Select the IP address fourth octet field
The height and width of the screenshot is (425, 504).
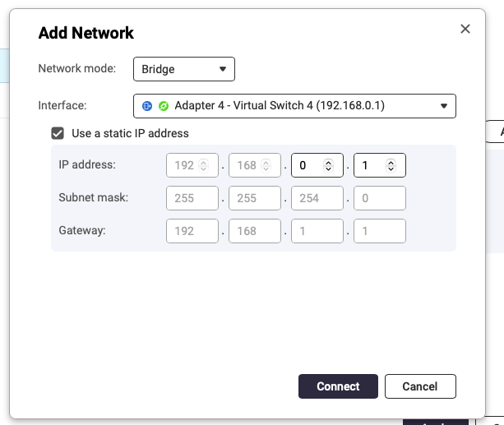[372, 165]
